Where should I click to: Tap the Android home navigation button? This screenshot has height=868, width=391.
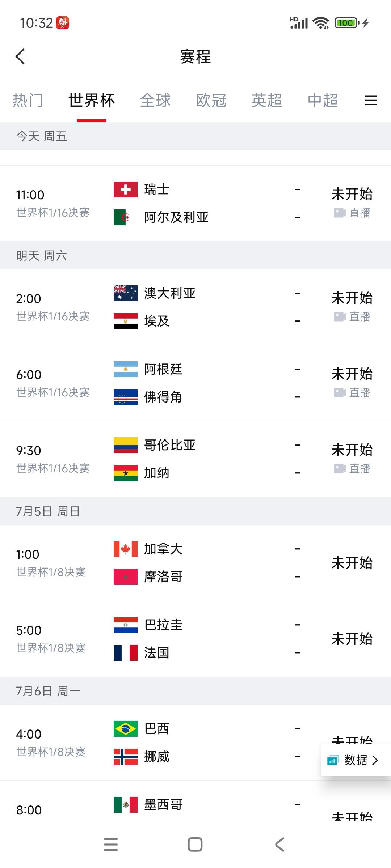(195, 844)
